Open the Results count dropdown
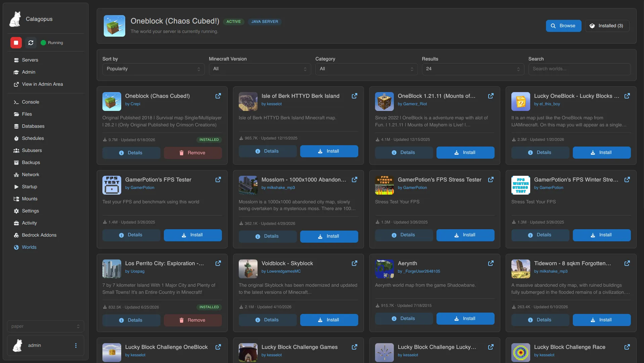Viewport: 644px width, 363px height. 473,69
